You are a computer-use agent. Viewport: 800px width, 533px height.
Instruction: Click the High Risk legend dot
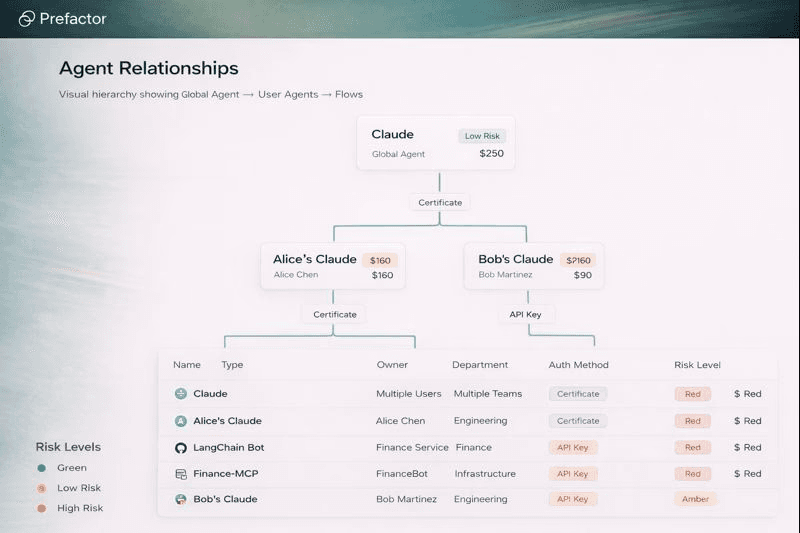(42, 508)
